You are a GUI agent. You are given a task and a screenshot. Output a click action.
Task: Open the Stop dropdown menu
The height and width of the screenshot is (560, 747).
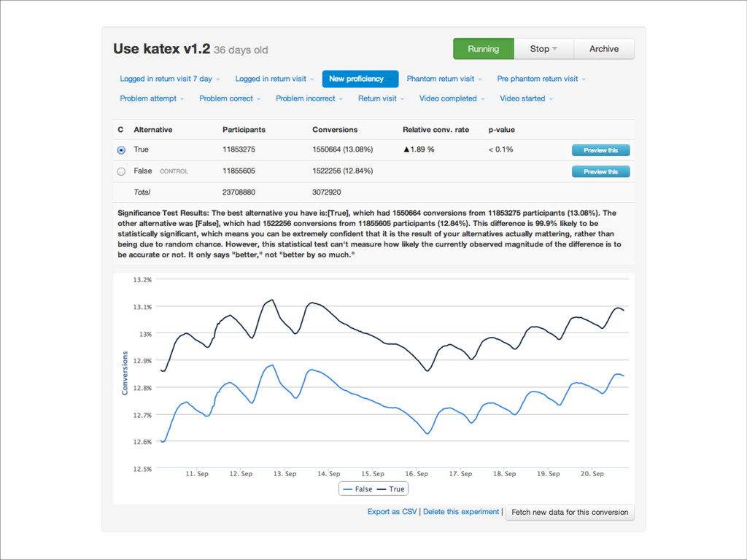point(543,49)
